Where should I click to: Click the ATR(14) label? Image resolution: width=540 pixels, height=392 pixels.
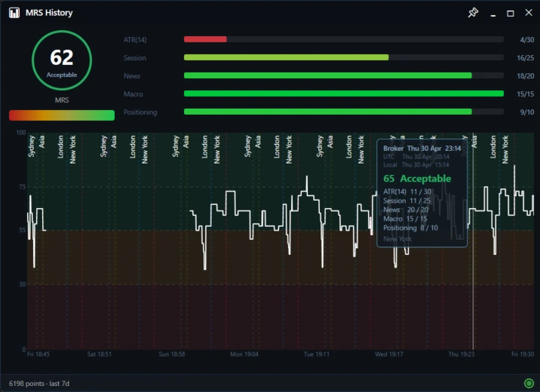coord(135,40)
